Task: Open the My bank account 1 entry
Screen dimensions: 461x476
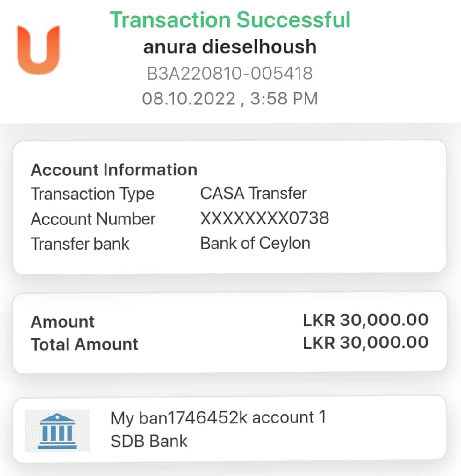Action: click(218, 417)
